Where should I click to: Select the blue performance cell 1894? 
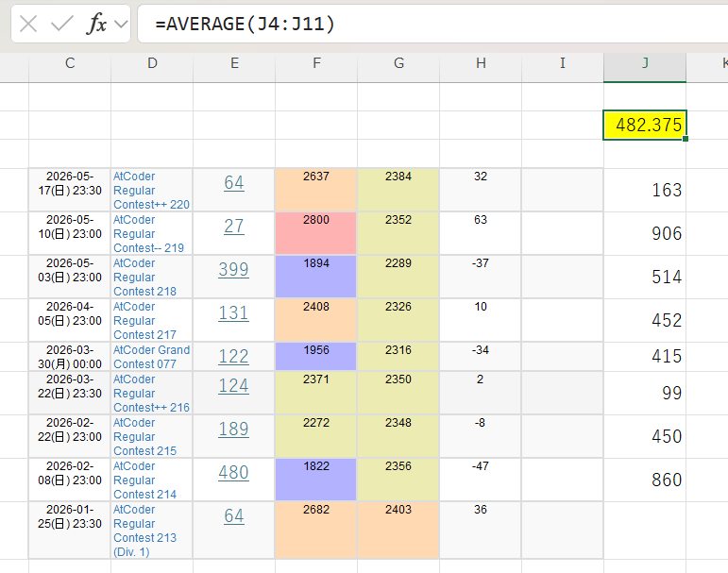point(316,277)
